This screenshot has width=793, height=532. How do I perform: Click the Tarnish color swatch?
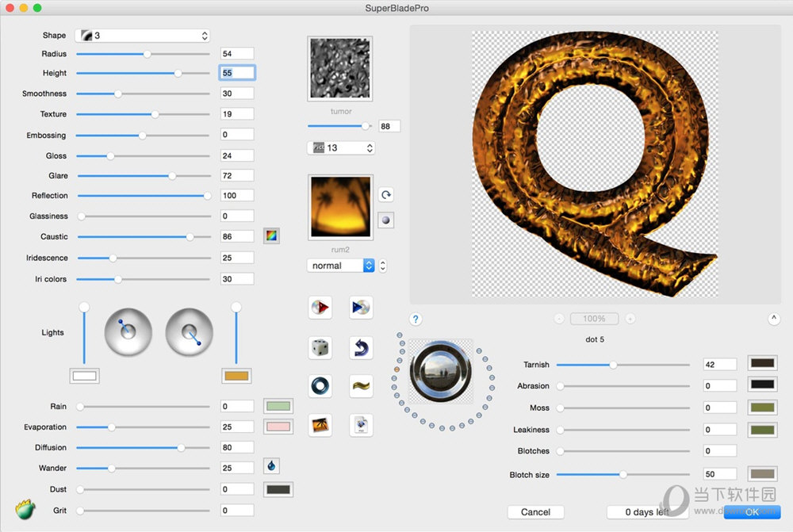pyautogui.click(x=762, y=364)
